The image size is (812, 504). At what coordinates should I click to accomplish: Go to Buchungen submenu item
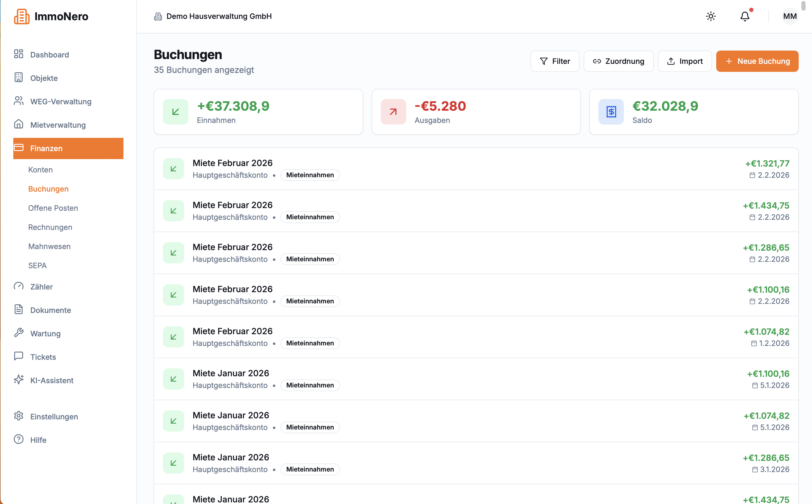pyautogui.click(x=48, y=189)
